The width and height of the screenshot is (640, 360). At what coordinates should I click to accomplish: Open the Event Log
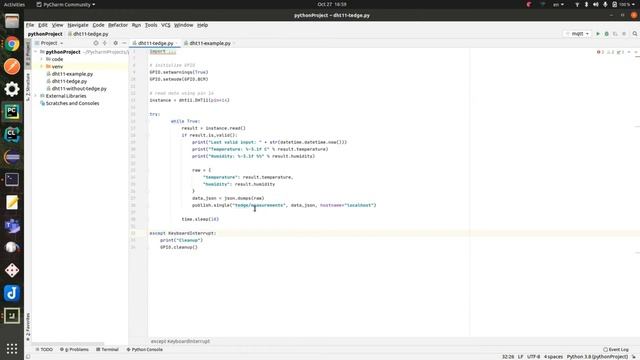pyautogui.click(x=616, y=349)
